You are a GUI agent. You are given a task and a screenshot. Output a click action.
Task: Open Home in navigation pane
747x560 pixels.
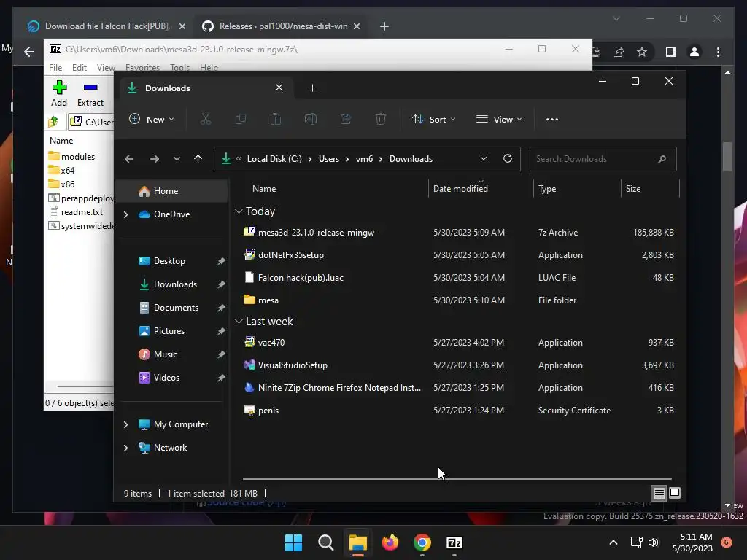coord(172,191)
